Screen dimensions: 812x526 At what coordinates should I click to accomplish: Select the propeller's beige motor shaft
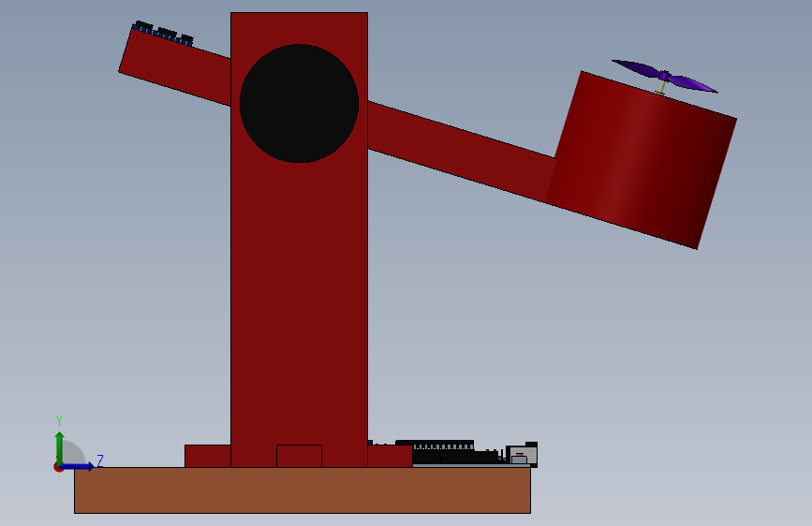(x=661, y=86)
